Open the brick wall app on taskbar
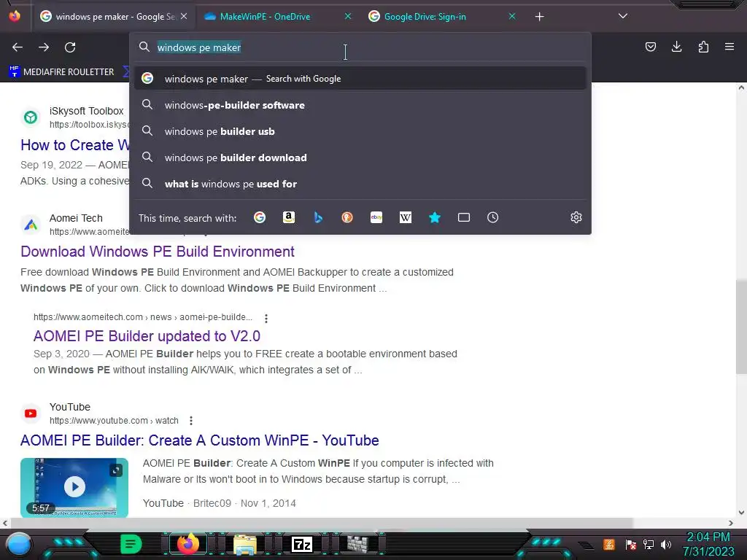Image resolution: width=747 pixels, height=560 pixels. tap(358, 544)
